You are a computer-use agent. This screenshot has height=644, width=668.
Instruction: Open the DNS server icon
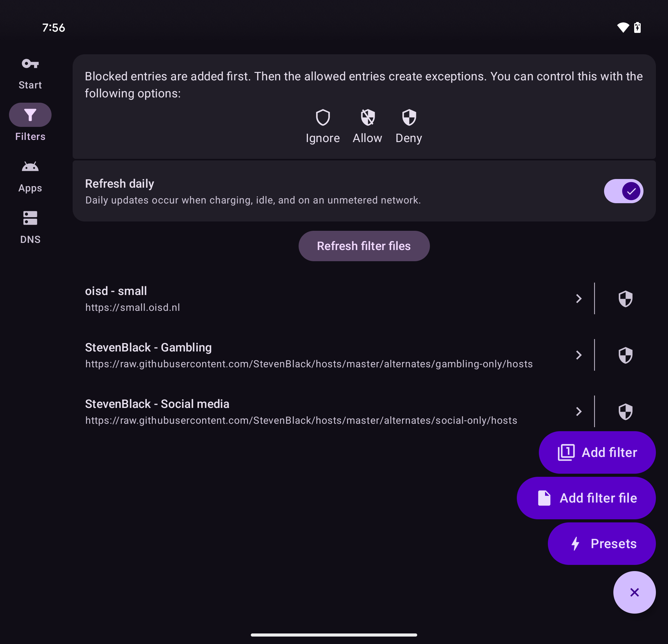(30, 218)
